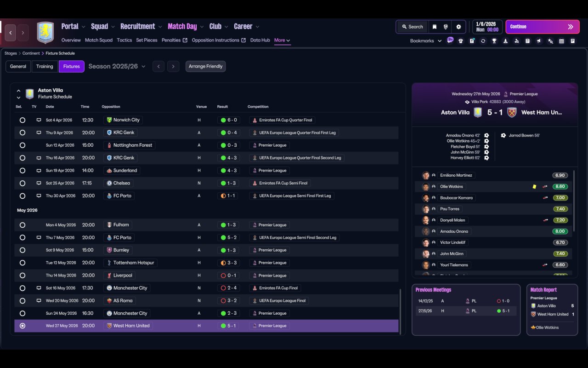The image size is (588, 368).
Task: Click the substitution arrow icon on Donyell Malen's row
Action: 545,220
